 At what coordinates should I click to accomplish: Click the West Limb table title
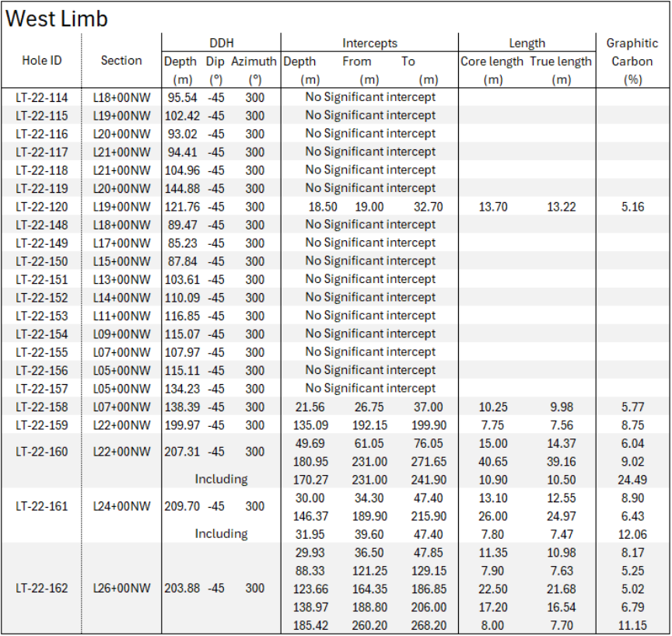tap(57, 19)
